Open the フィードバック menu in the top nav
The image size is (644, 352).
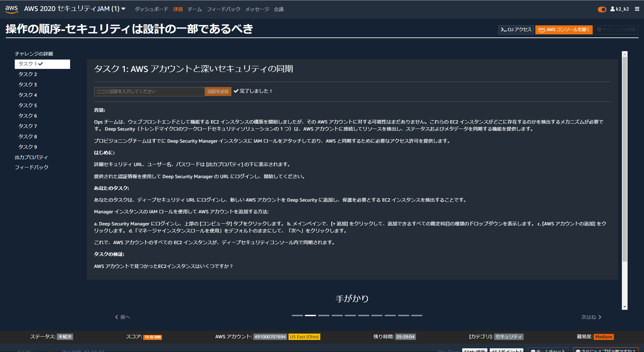click(224, 9)
